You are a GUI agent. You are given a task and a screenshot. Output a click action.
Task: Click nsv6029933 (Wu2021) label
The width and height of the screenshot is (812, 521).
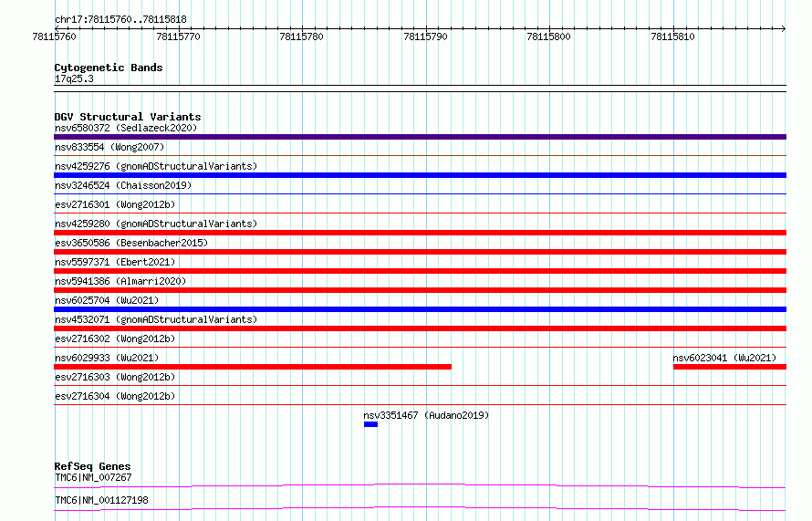tap(107, 358)
